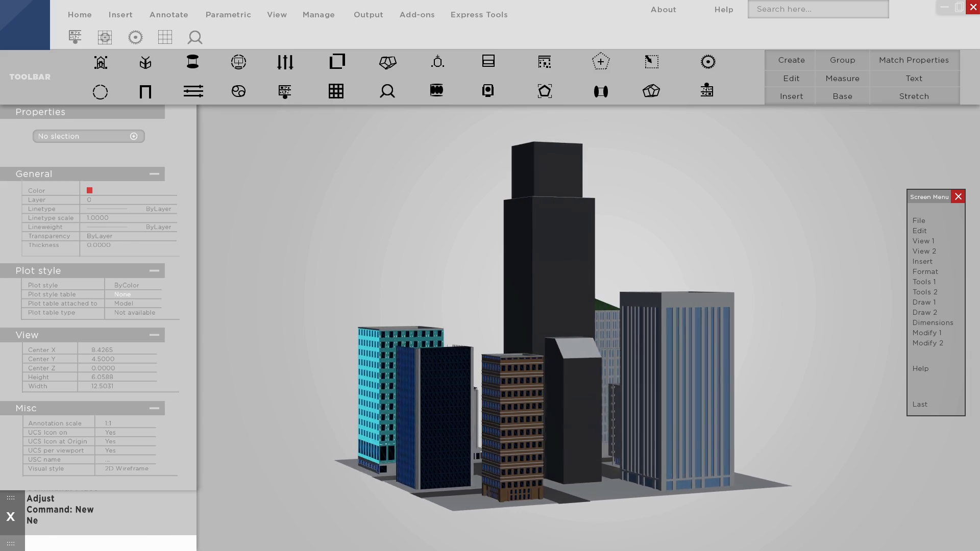Open the Parametric ribbon tab
980x551 pixels.
[x=228, y=15]
